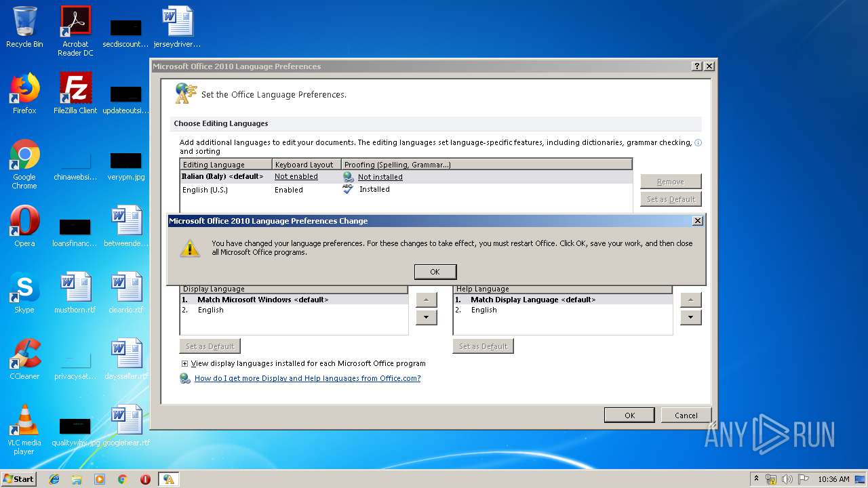Click the taskbar clock showing 10:36 AM
868x488 pixels.
(833, 479)
